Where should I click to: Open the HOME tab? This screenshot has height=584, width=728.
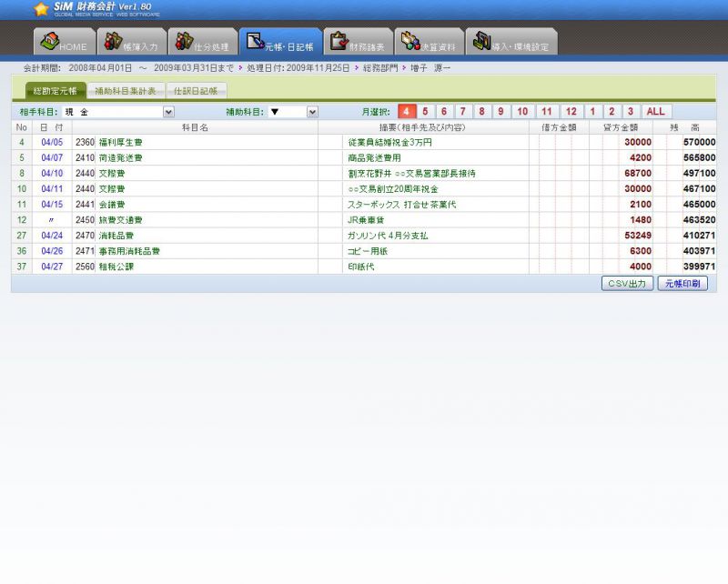pos(65,42)
